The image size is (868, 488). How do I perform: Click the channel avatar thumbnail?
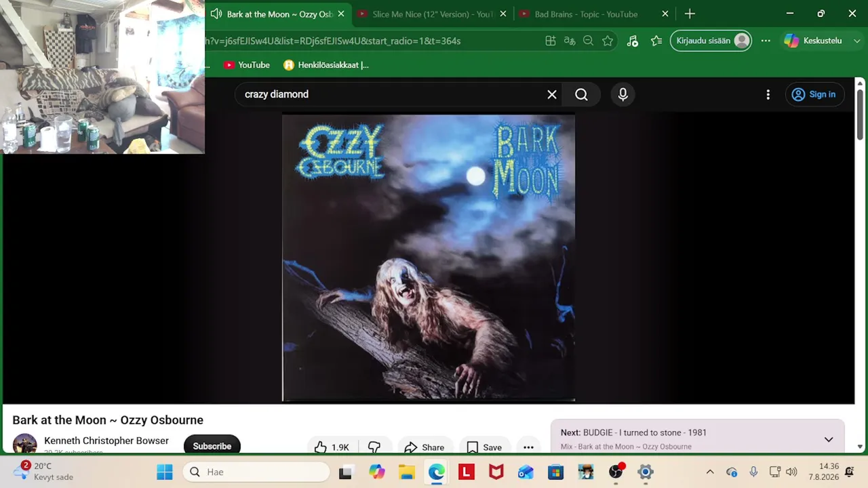pos(25,443)
